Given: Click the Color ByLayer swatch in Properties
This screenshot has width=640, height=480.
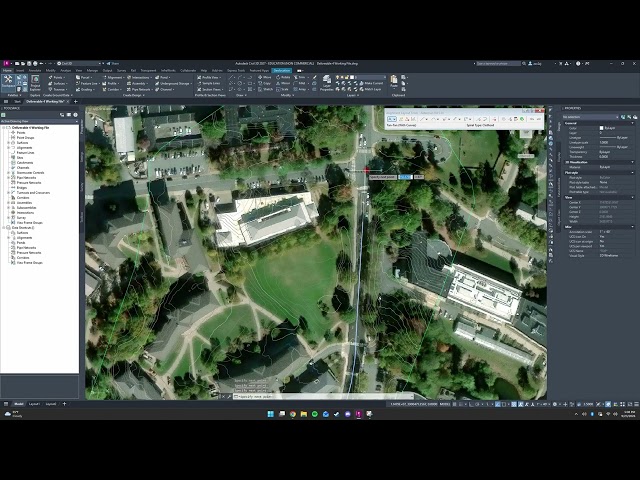Looking at the screenshot, I should coord(602,128).
